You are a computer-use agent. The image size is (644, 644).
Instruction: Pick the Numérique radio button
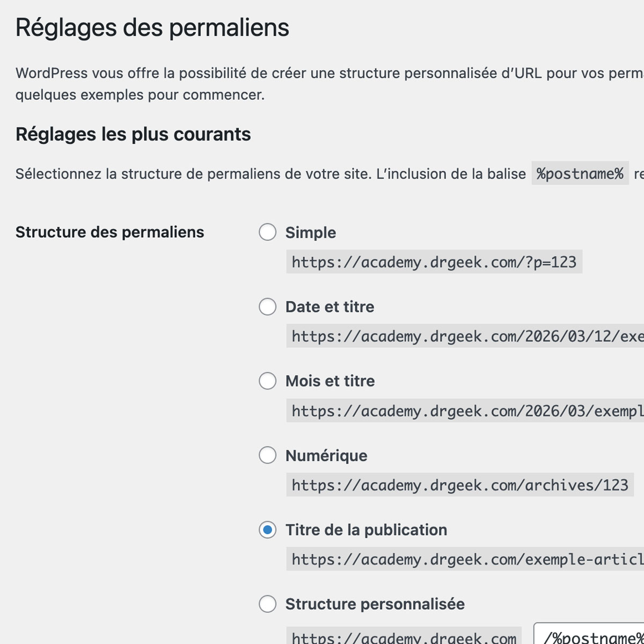point(267,455)
